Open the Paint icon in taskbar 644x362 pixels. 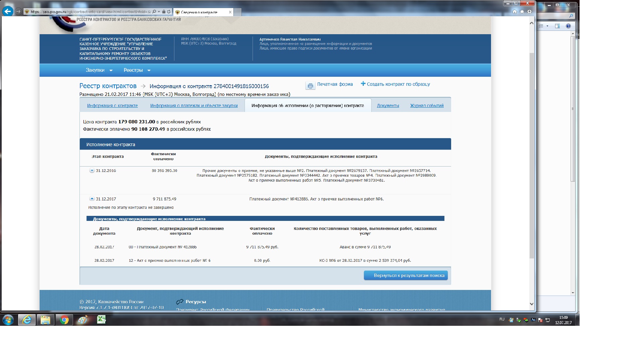[x=83, y=320]
